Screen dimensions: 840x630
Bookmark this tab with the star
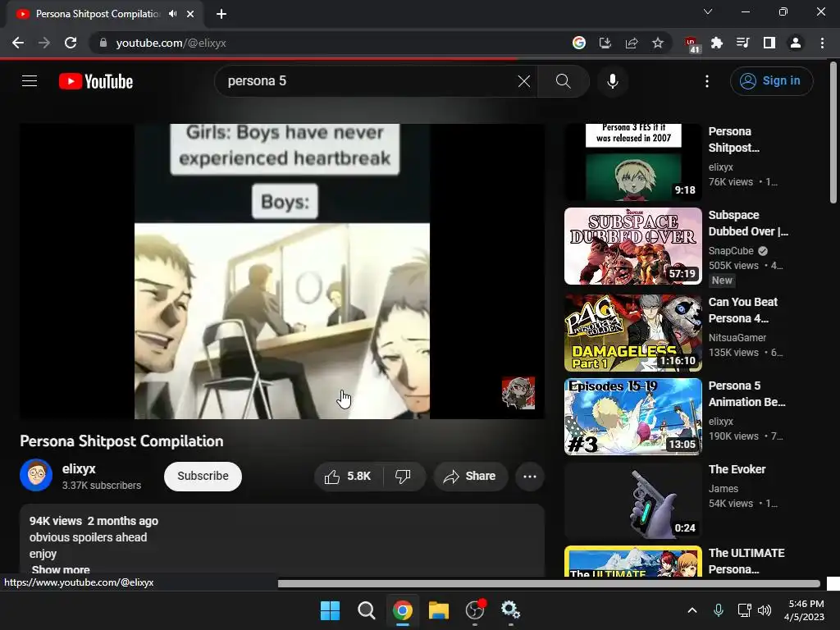tap(658, 43)
